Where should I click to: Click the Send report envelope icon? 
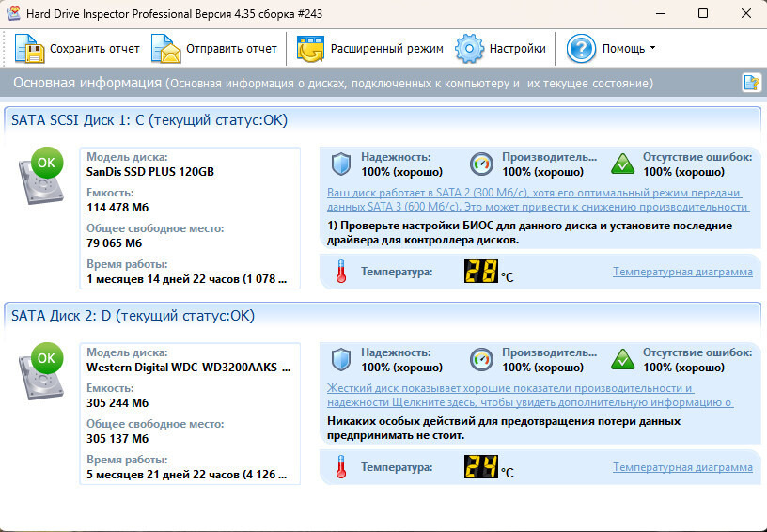166,48
